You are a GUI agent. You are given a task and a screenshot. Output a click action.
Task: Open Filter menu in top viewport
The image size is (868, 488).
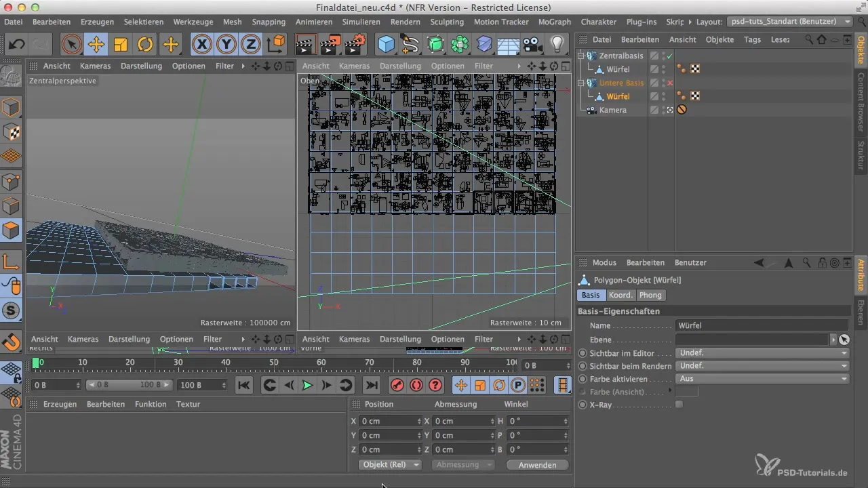point(484,66)
